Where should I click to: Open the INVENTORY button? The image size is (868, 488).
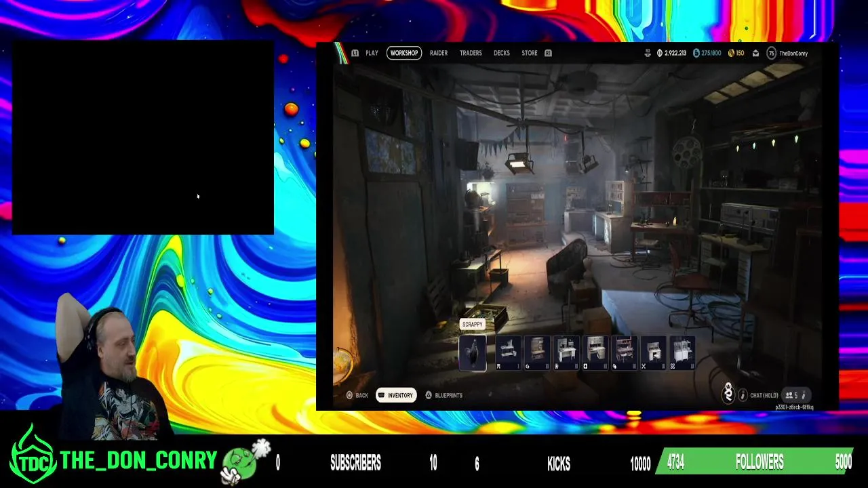tap(397, 395)
